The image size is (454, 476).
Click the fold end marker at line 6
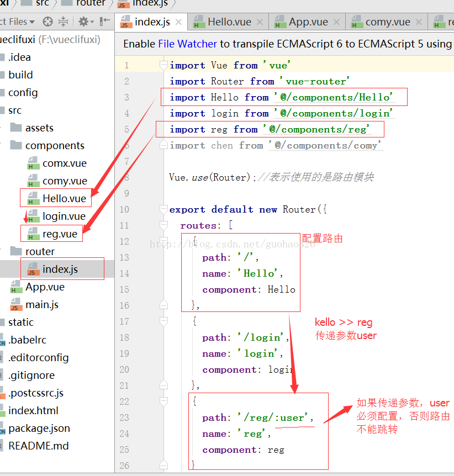[163, 145]
